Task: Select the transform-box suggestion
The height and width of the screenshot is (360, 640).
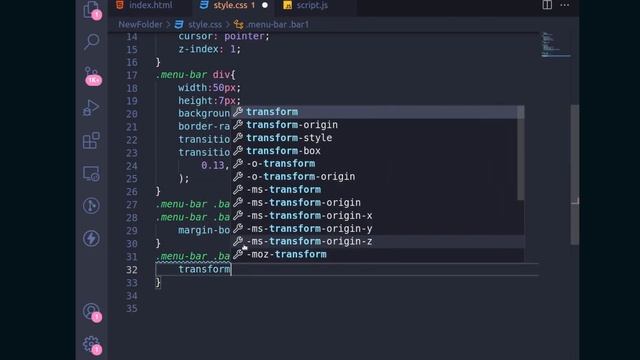Action: (x=378, y=151)
